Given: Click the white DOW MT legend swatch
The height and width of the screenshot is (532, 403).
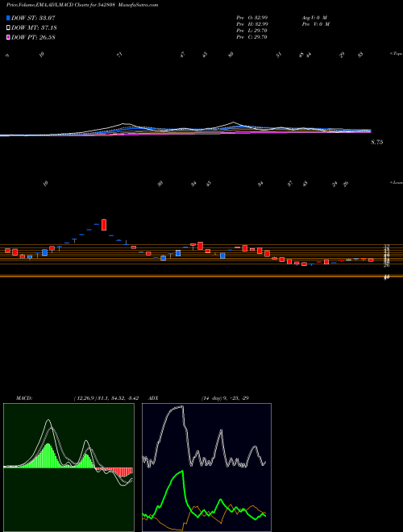Looking at the screenshot, I should tap(8, 27).
